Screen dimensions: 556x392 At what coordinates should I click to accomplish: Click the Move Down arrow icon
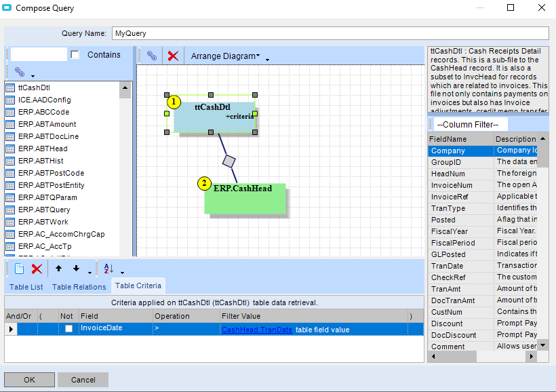(76, 269)
